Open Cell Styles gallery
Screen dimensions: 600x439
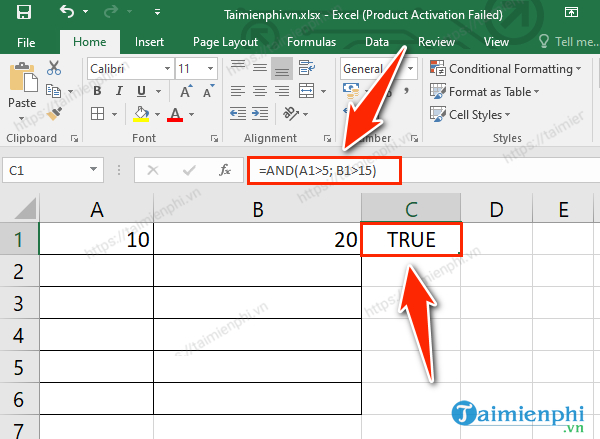[x=470, y=114]
